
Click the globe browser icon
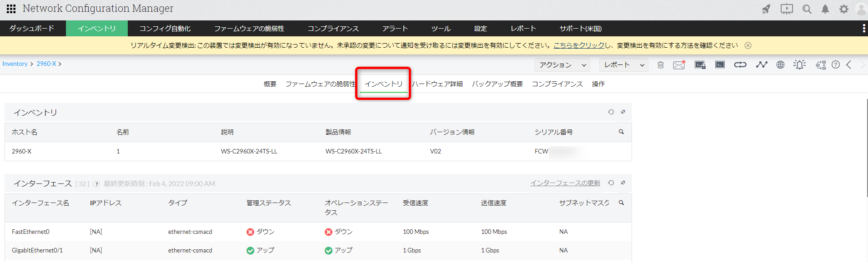coord(780,65)
